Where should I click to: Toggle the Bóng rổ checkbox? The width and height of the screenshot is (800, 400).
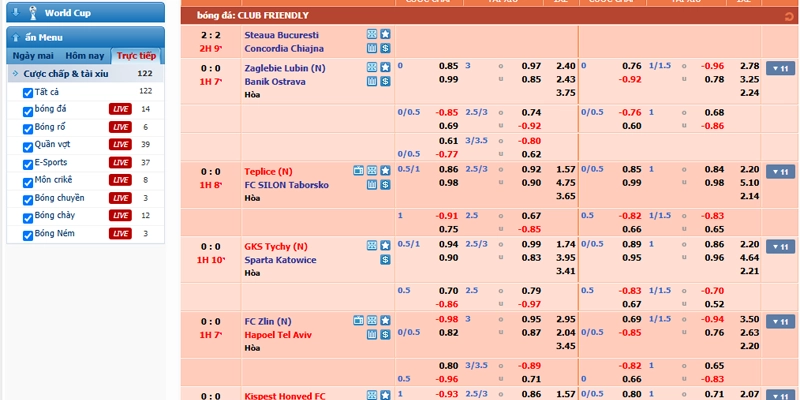click(x=28, y=129)
